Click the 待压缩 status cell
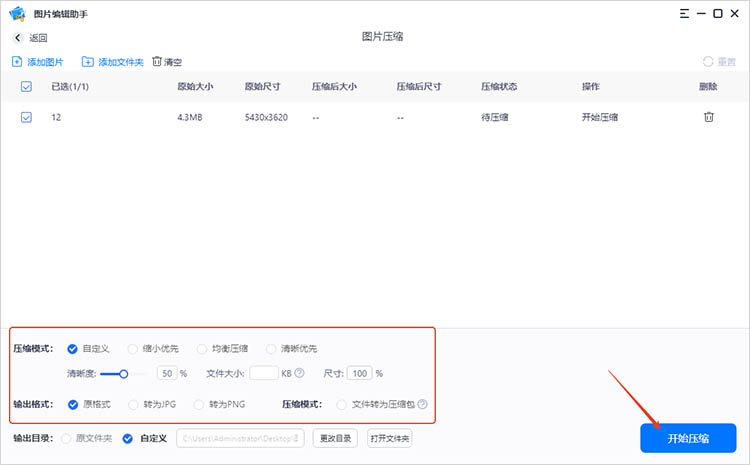 [495, 117]
